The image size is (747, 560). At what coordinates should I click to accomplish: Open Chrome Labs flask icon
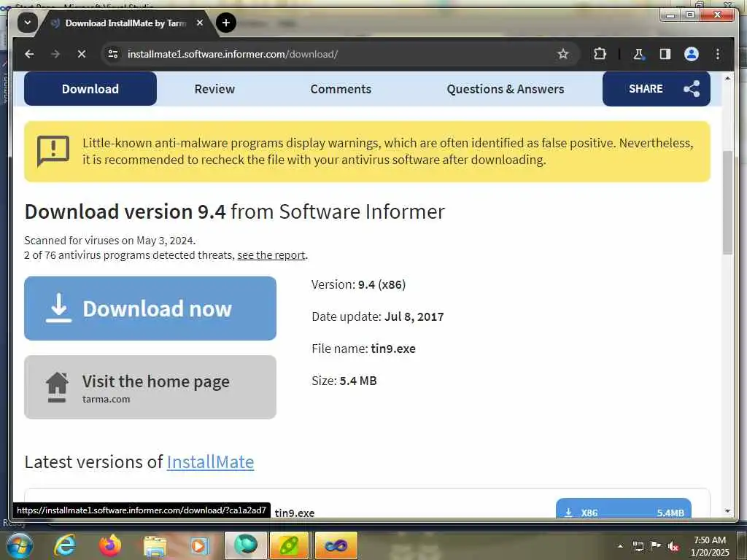point(638,54)
